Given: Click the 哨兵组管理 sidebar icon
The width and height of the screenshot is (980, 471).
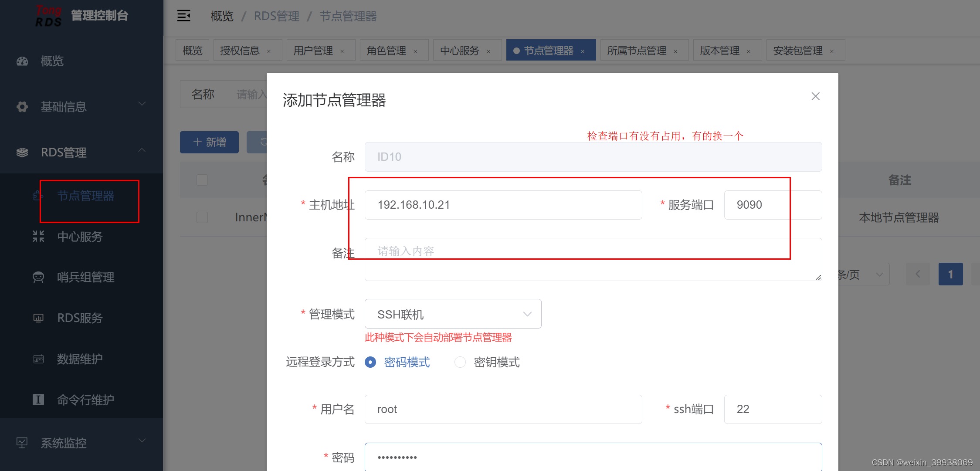Looking at the screenshot, I should click(x=38, y=277).
